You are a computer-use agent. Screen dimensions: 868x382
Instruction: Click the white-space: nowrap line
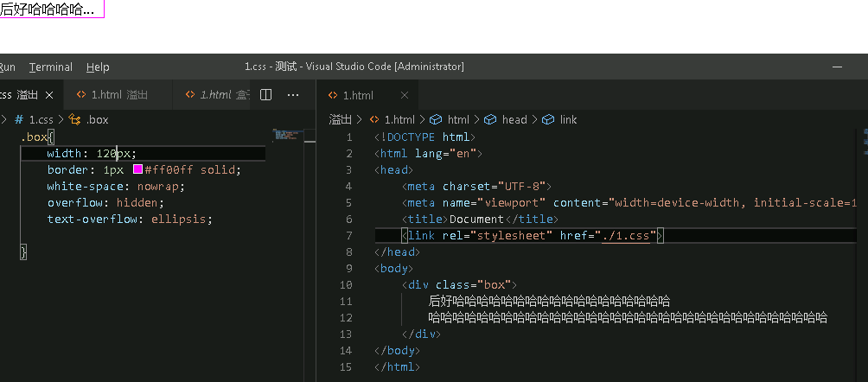(x=116, y=186)
